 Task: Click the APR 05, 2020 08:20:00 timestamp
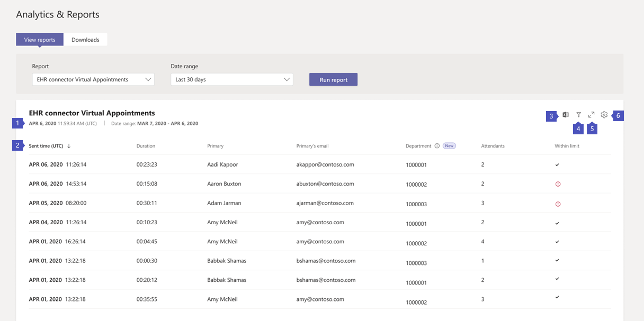(58, 203)
